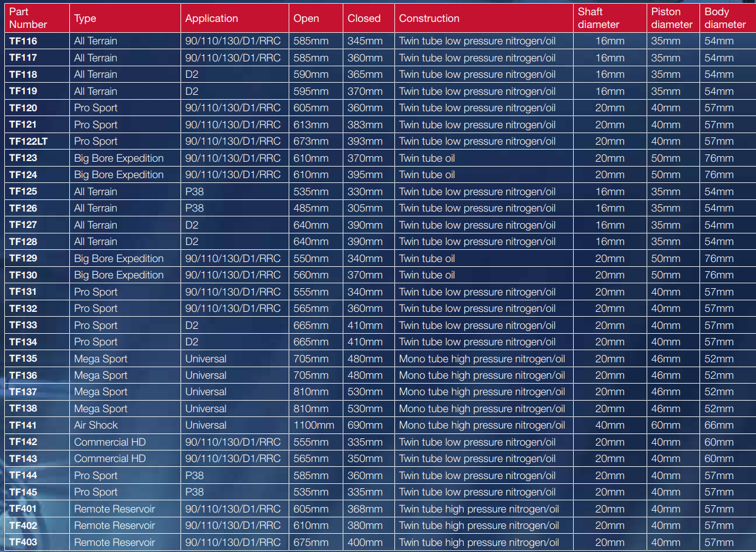Screen dimensions: 756x552
Task: Select part number TF127
Action: [23, 225]
